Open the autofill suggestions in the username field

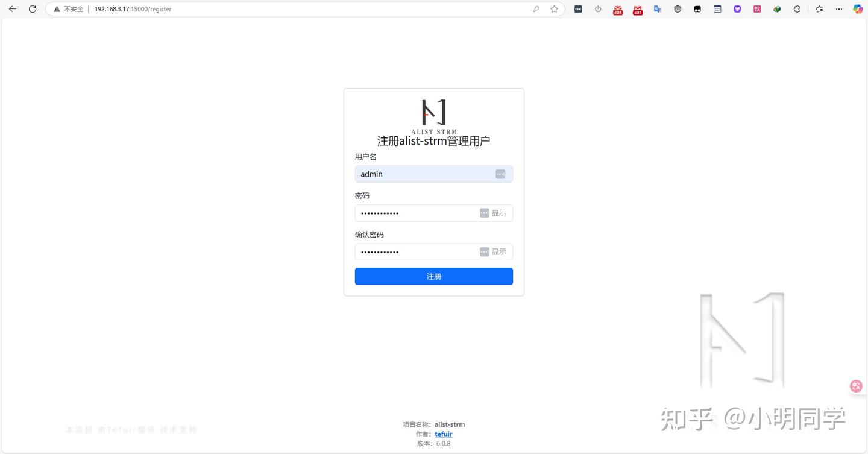pos(500,174)
